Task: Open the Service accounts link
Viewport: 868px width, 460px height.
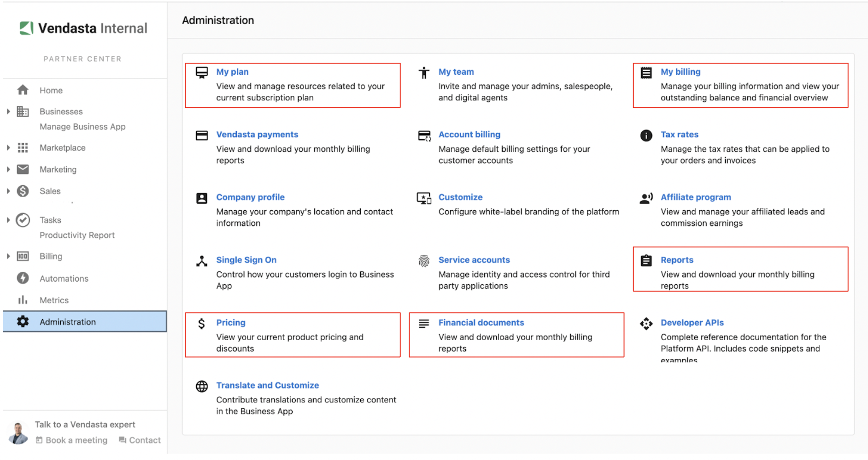Action: pyautogui.click(x=474, y=260)
